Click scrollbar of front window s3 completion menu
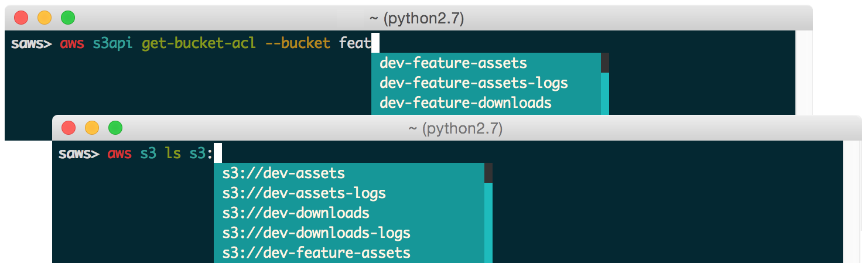The image size is (868, 273). (488, 213)
